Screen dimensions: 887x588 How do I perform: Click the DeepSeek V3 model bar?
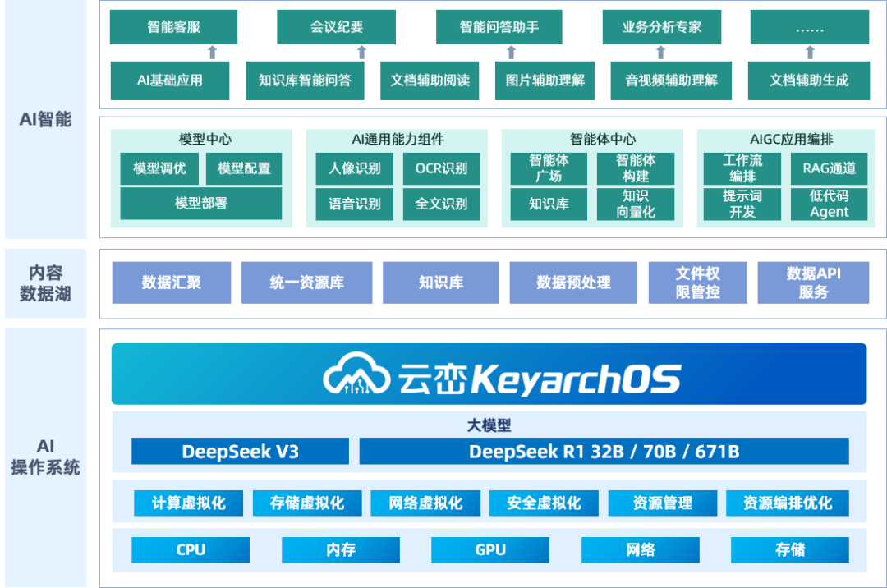[x=240, y=452]
